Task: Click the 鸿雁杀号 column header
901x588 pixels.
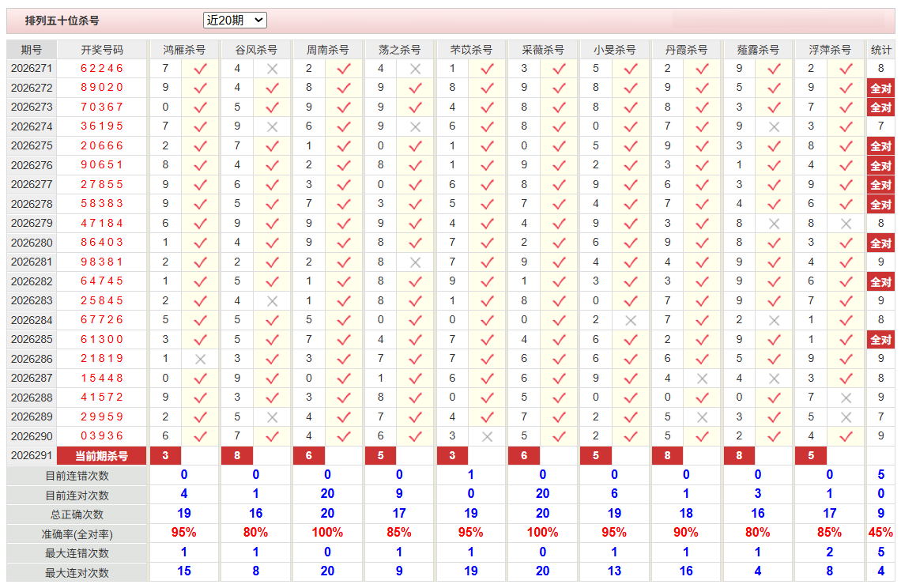Action: (184, 50)
